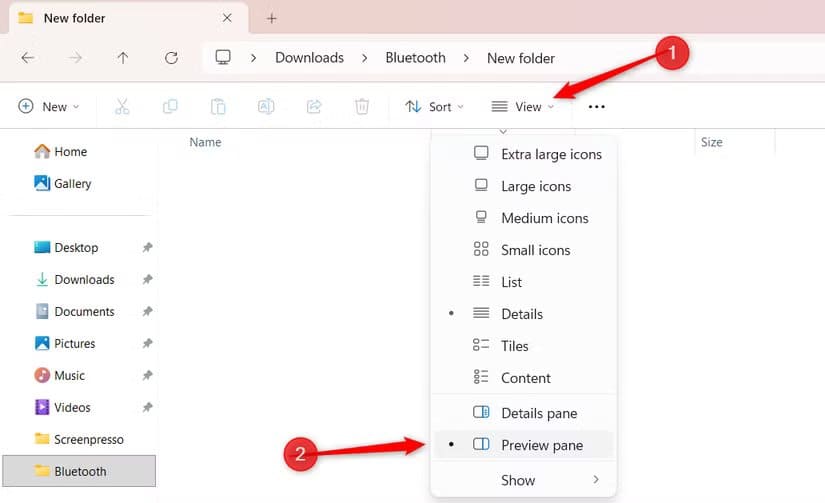825x503 pixels.
Task: Open Documents in the sidebar
Action: 74,311
